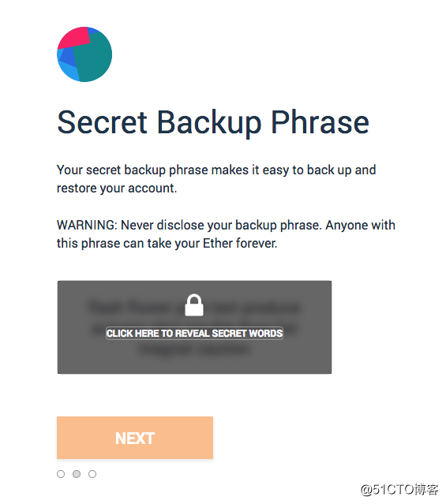The width and height of the screenshot is (446, 504).
Task: Click the WARNING word in the notice
Action: pos(87,225)
